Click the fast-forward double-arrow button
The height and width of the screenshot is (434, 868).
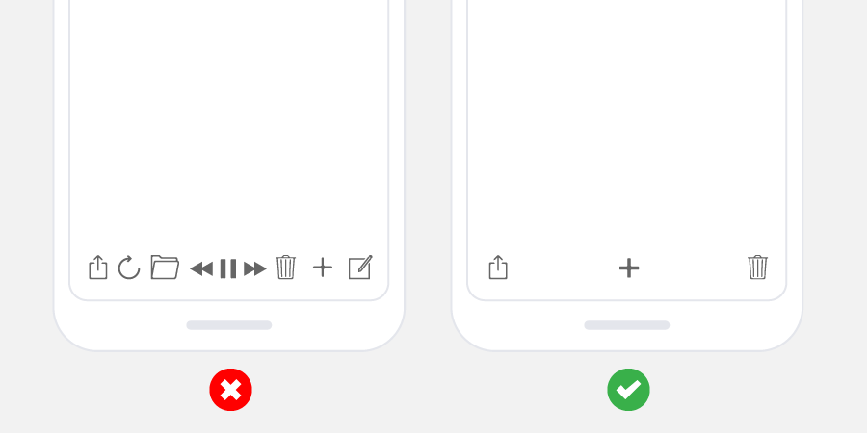coord(255,269)
